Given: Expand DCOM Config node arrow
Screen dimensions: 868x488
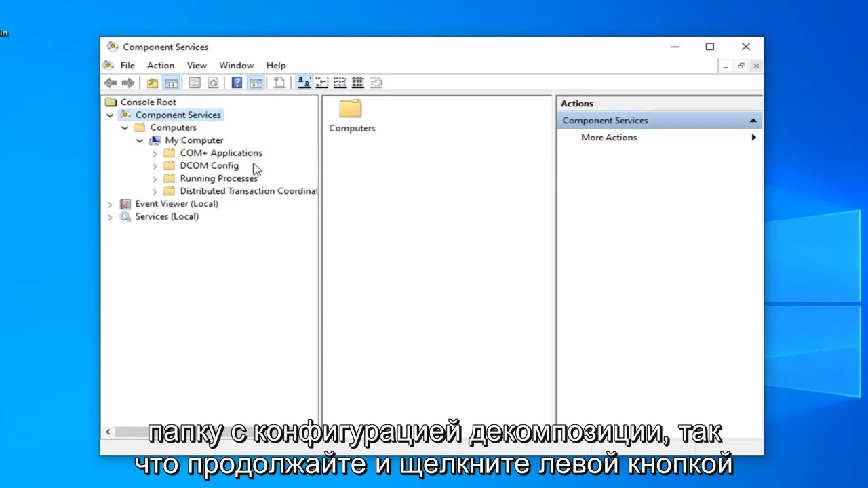Looking at the screenshot, I should (155, 166).
